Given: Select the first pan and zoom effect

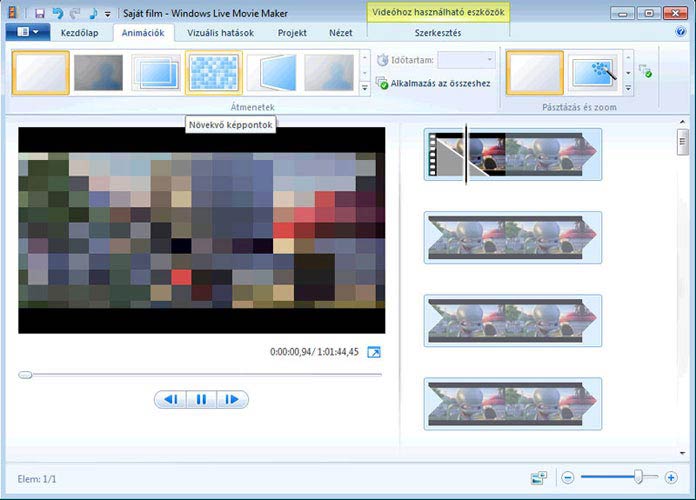Looking at the screenshot, I should point(535,73).
